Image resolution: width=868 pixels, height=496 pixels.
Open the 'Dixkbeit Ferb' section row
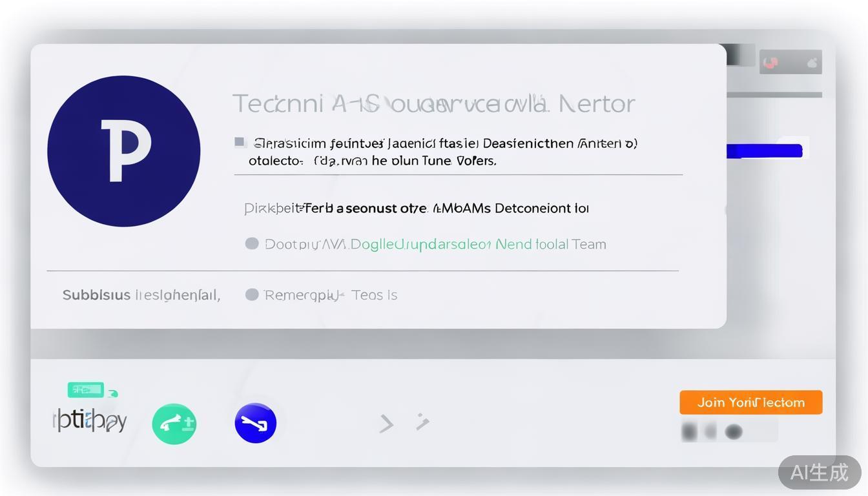click(x=417, y=208)
